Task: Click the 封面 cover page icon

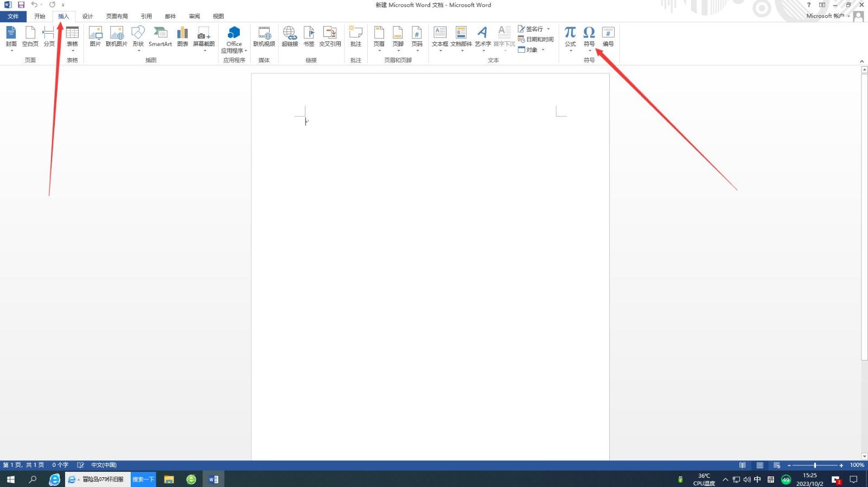Action: [x=11, y=36]
